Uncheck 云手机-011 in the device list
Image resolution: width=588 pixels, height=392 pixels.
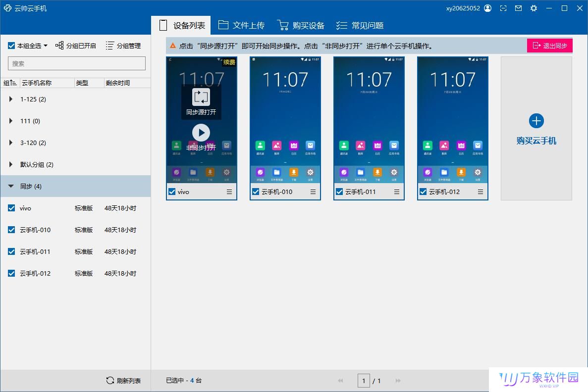tap(11, 251)
